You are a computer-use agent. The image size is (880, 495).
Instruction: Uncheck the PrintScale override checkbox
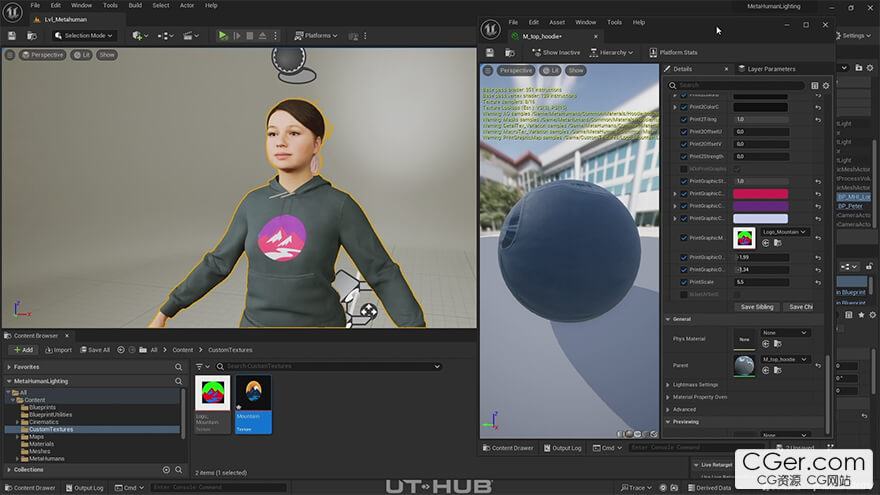click(684, 282)
